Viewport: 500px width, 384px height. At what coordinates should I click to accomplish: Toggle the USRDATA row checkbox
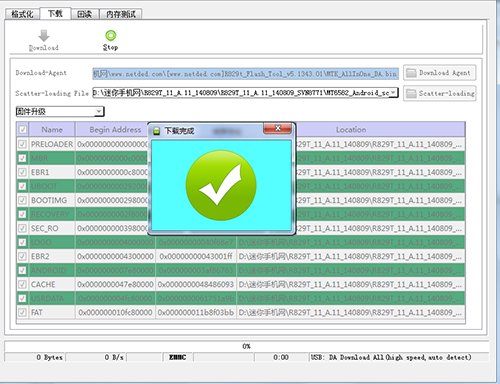(22, 298)
